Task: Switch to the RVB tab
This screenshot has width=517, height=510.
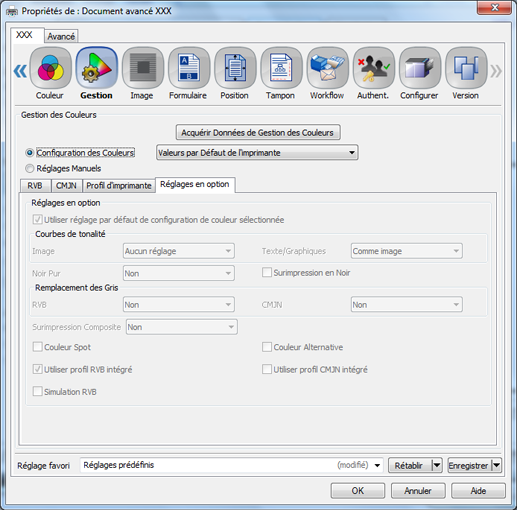Action: (x=35, y=186)
